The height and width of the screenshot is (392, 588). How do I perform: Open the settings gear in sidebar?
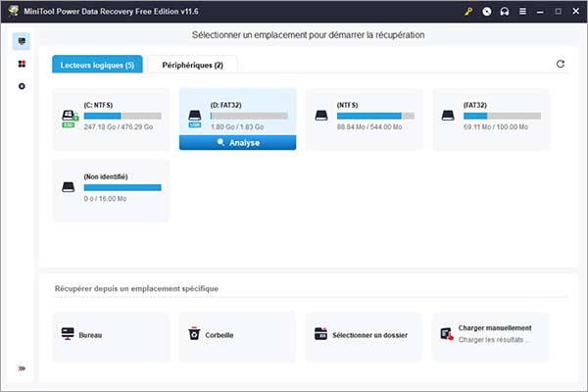[23, 86]
